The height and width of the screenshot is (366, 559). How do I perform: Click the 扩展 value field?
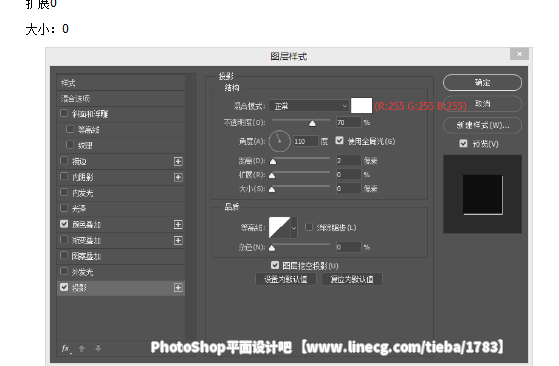pyautogui.click(x=349, y=175)
